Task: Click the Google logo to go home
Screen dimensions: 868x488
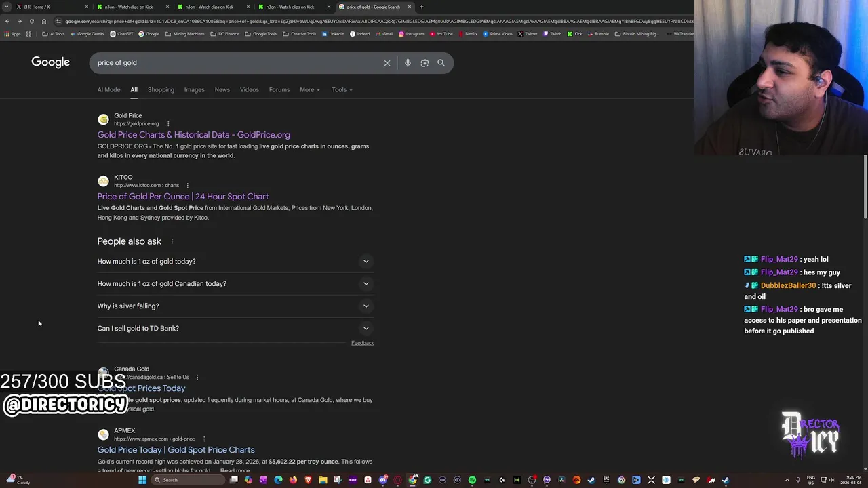Action: (50, 62)
